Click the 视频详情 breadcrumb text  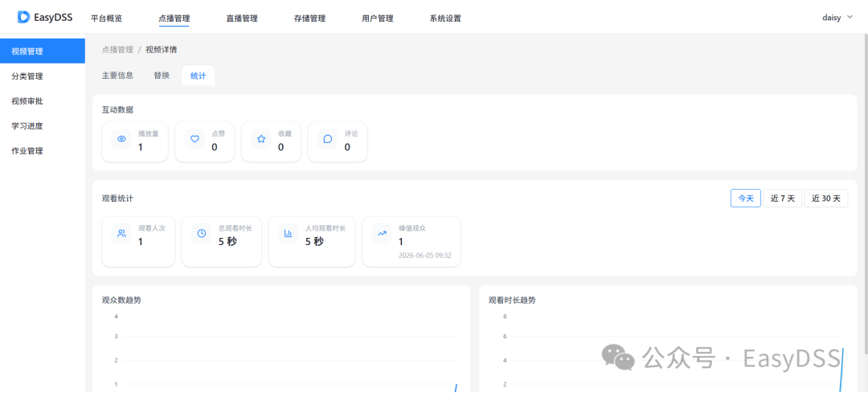click(x=161, y=50)
